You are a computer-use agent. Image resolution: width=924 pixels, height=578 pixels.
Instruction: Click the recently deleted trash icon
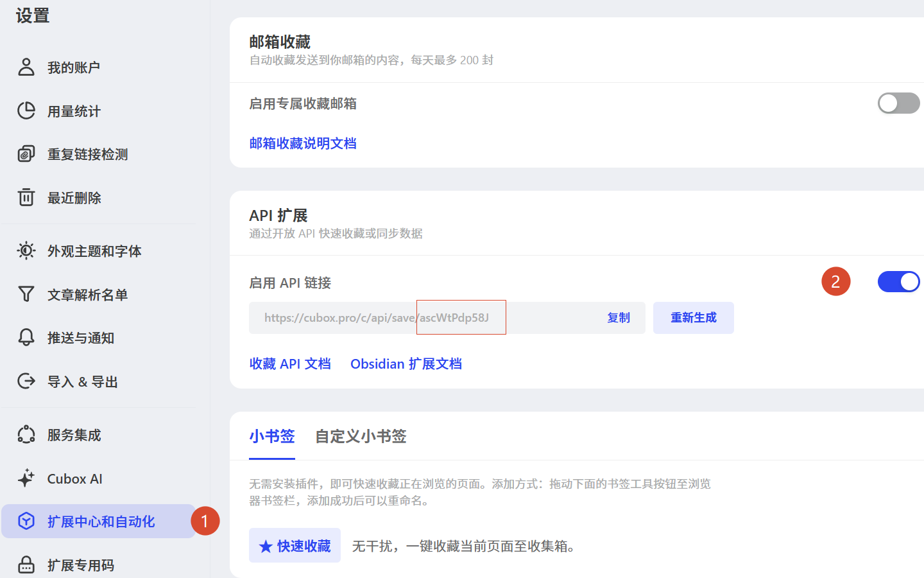point(26,197)
